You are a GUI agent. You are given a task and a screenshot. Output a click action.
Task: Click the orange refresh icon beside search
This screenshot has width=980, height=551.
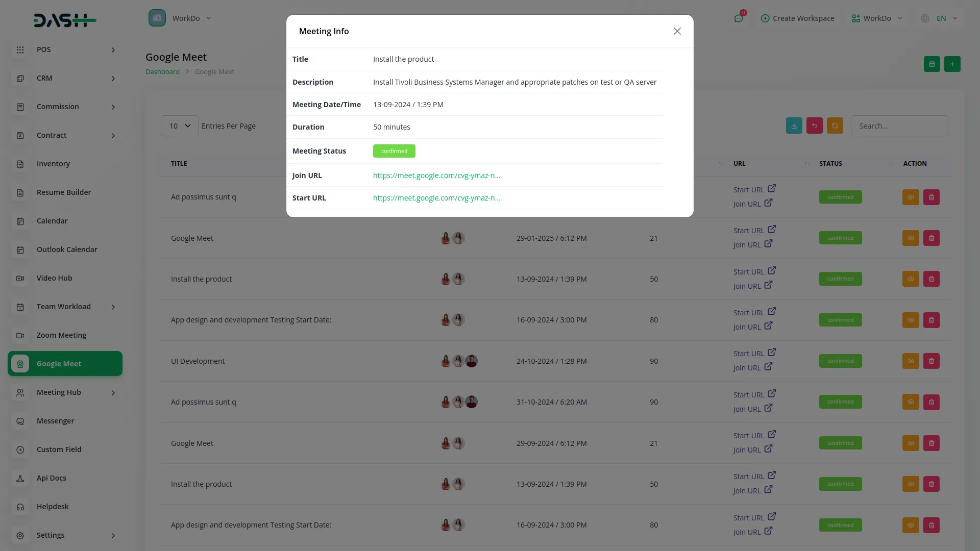click(835, 126)
